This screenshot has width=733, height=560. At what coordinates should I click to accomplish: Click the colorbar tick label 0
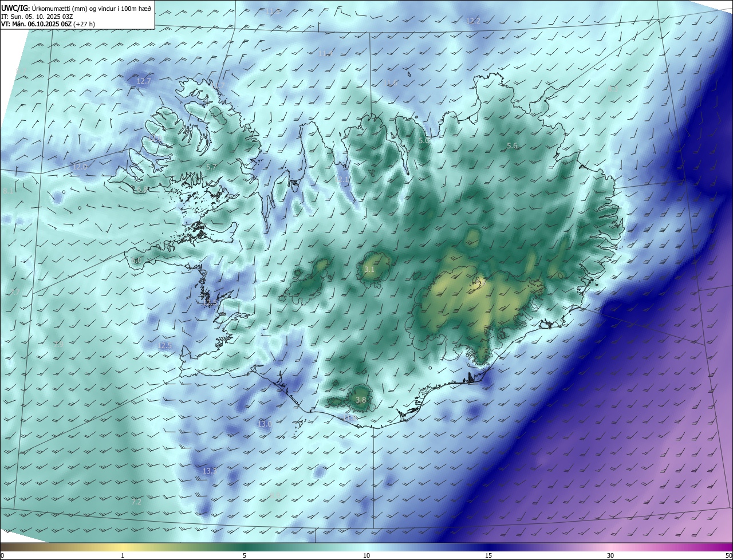[2, 555]
